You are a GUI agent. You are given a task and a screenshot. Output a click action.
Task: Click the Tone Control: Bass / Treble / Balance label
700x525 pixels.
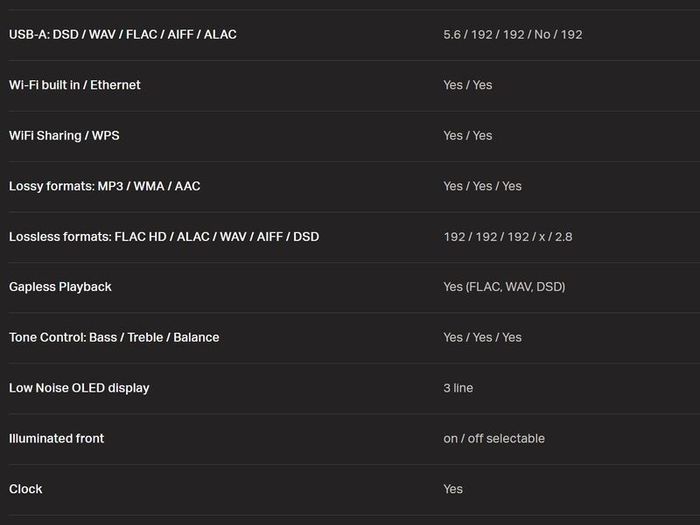[114, 337]
